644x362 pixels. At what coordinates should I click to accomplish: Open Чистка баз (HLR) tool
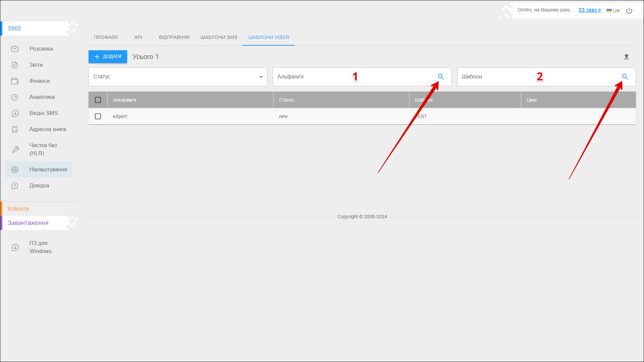coord(43,149)
